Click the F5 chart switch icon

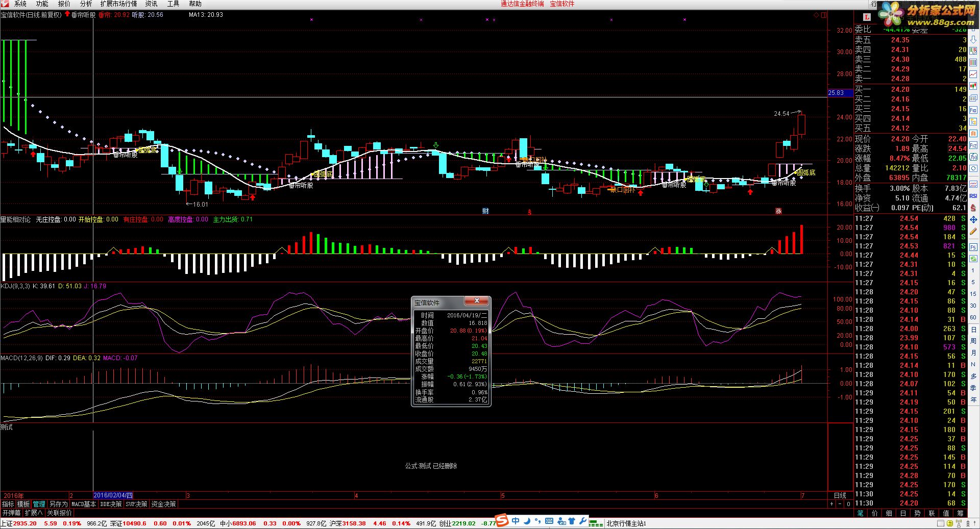tap(973, 247)
